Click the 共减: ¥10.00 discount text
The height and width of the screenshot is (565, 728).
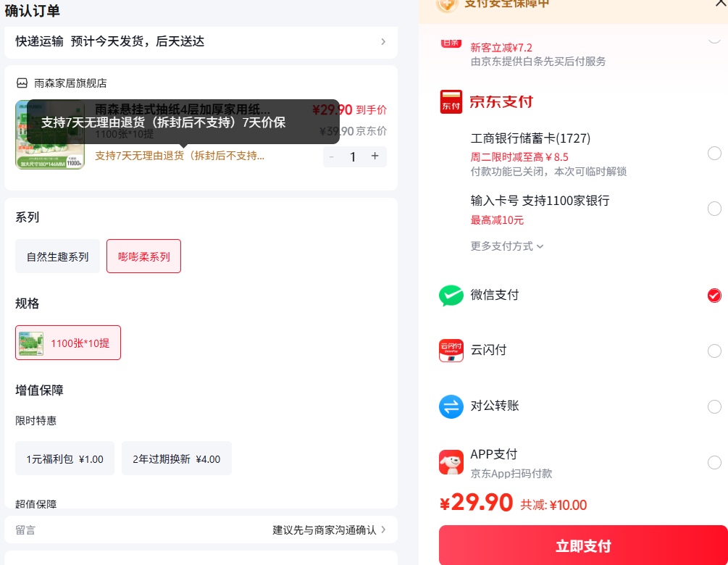(553, 505)
